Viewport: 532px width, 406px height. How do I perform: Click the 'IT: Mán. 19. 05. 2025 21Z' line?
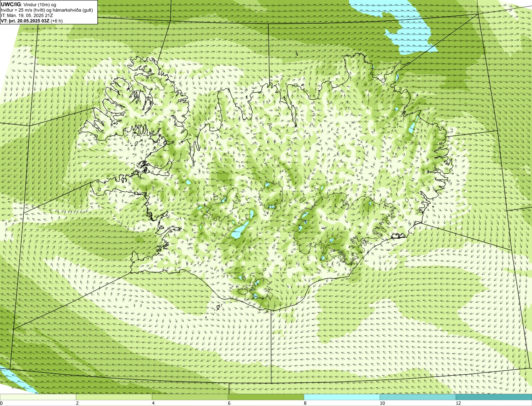pos(27,15)
